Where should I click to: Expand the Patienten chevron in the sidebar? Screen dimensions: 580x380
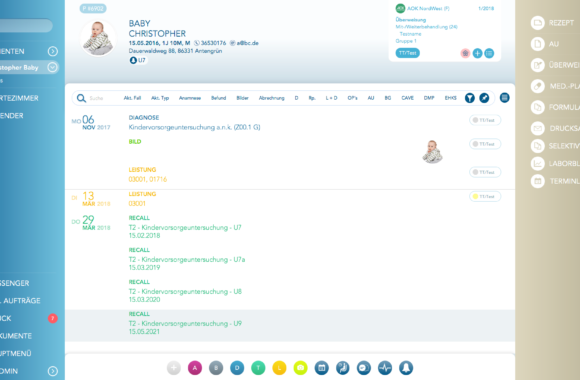pos(53,51)
